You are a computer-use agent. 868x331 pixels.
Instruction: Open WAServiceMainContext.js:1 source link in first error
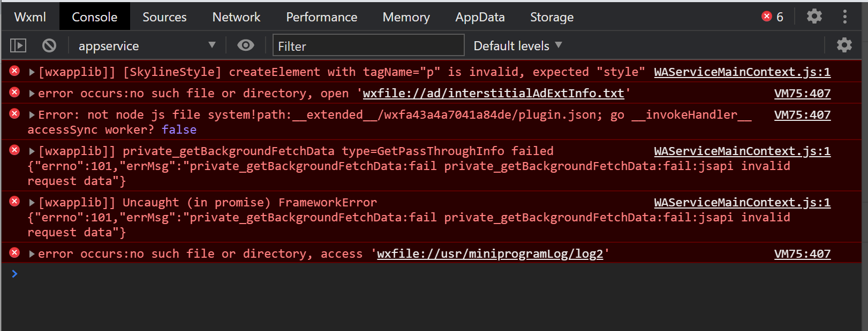(x=742, y=72)
